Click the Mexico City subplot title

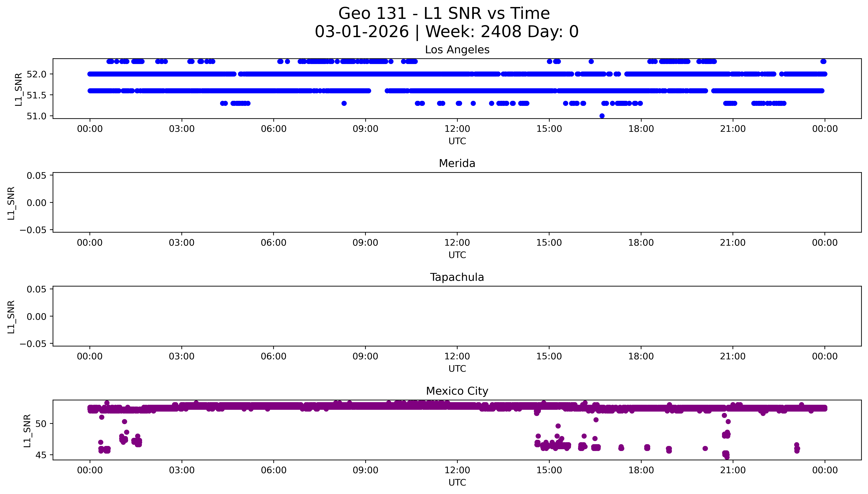pos(457,391)
